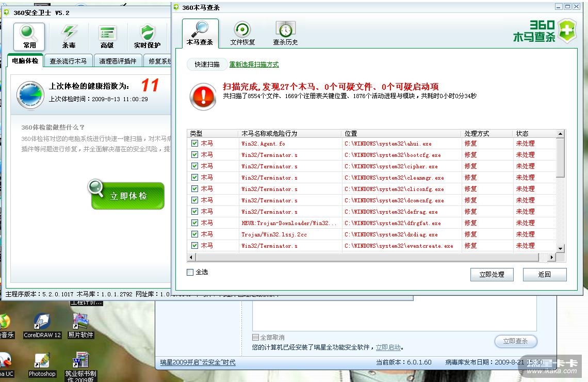
Task: Uncheck the eventcreate.exe row checkbox
Action: click(x=194, y=245)
